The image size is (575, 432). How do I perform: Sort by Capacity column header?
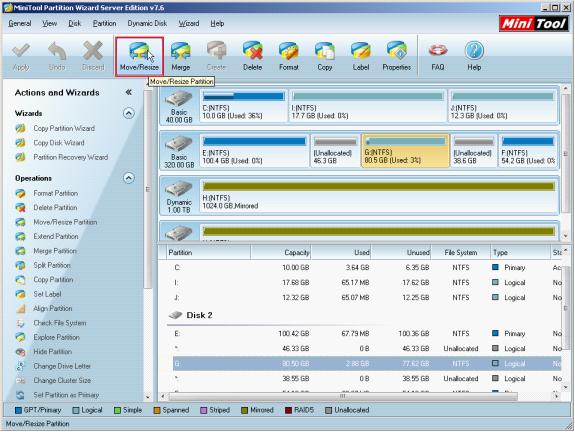point(281,252)
